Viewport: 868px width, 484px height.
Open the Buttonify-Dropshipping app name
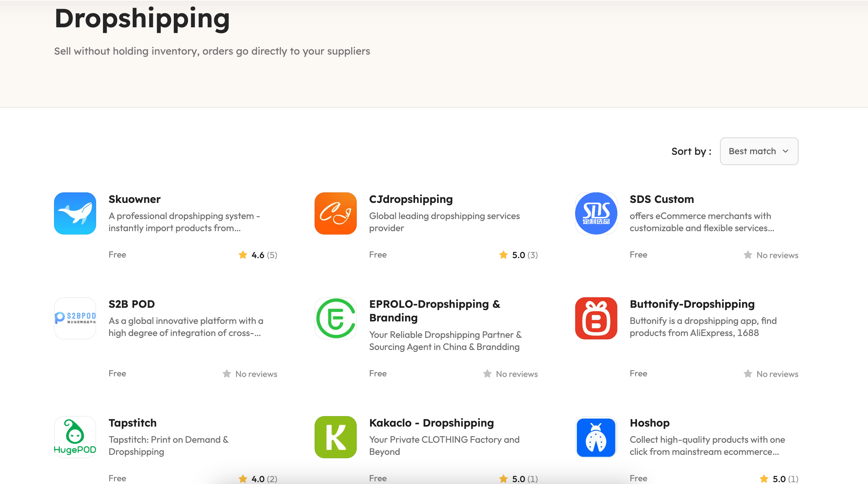click(692, 304)
